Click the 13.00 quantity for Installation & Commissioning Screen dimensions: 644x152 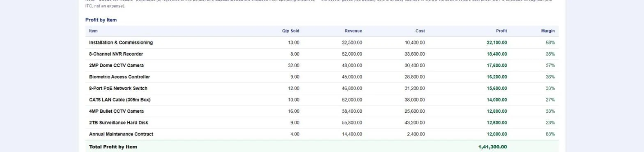(x=294, y=42)
